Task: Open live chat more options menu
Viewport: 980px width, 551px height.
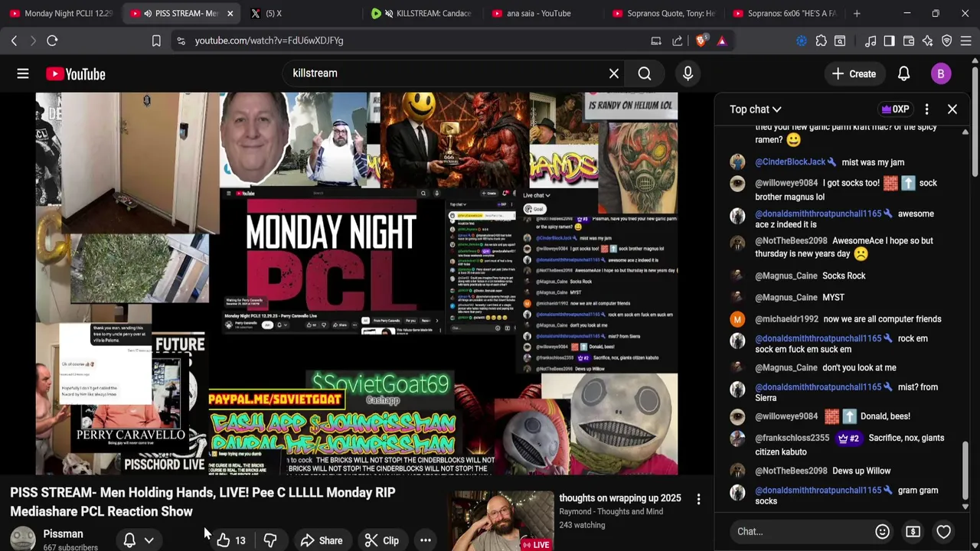Action: (x=926, y=109)
